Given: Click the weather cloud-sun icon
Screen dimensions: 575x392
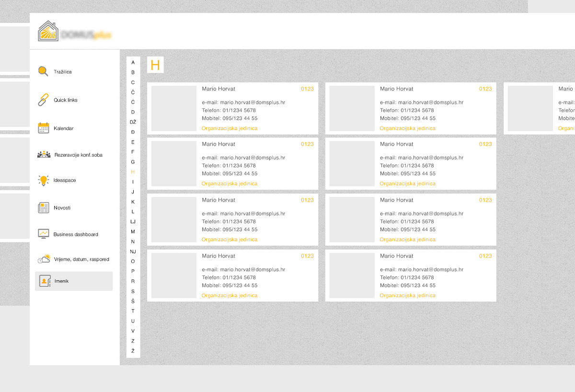Looking at the screenshot, I should tap(44, 259).
